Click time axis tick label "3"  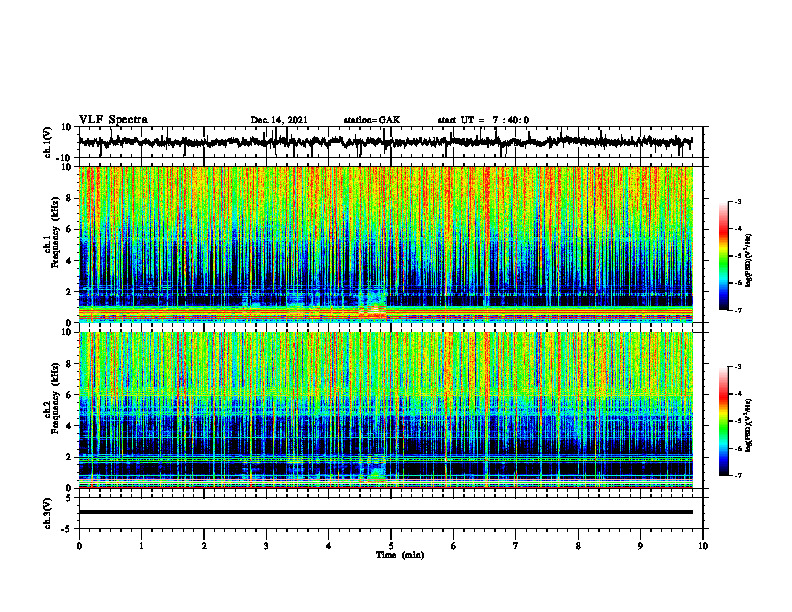click(266, 546)
